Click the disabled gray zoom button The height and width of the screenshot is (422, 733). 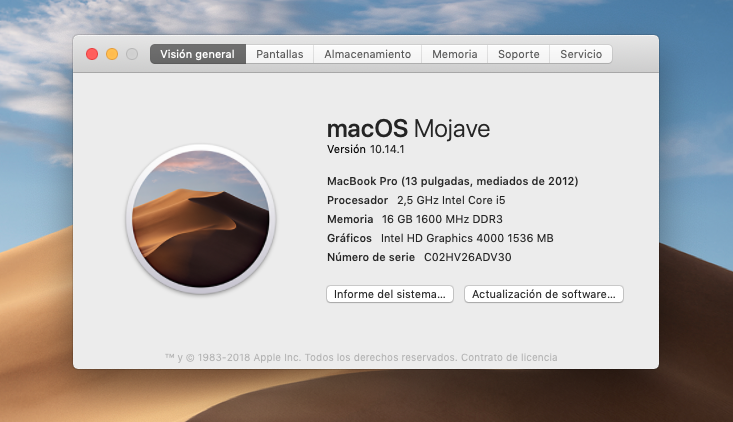tap(132, 54)
